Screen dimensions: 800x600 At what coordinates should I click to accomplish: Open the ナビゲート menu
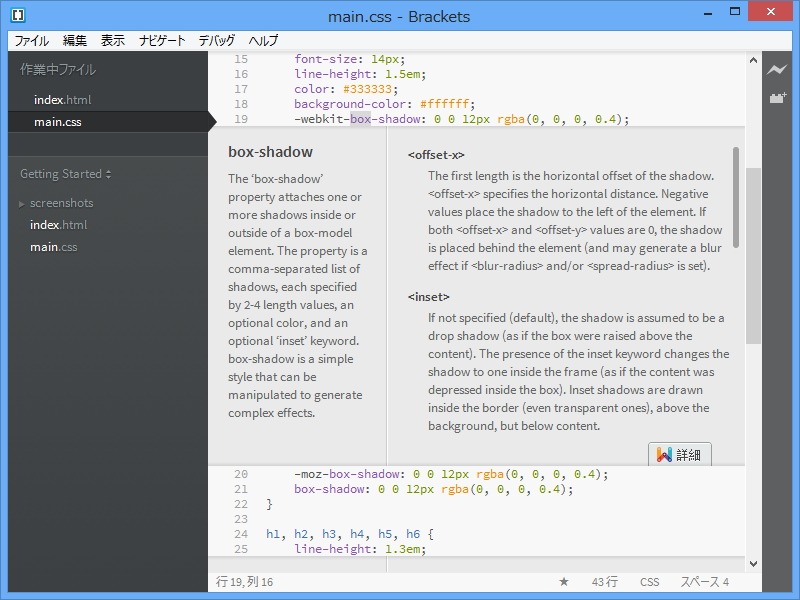pos(162,41)
